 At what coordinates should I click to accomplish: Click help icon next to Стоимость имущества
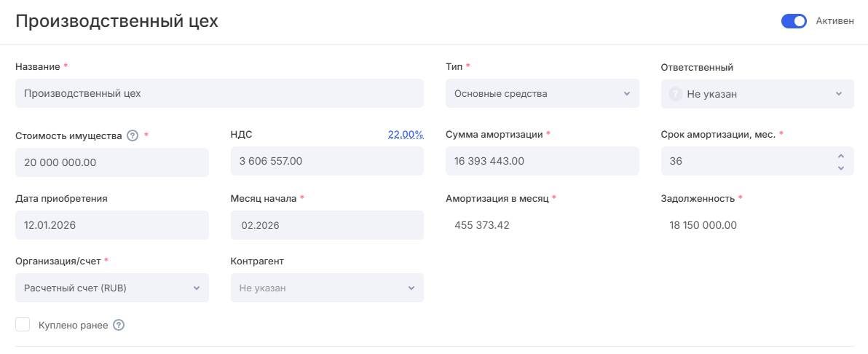(132, 135)
